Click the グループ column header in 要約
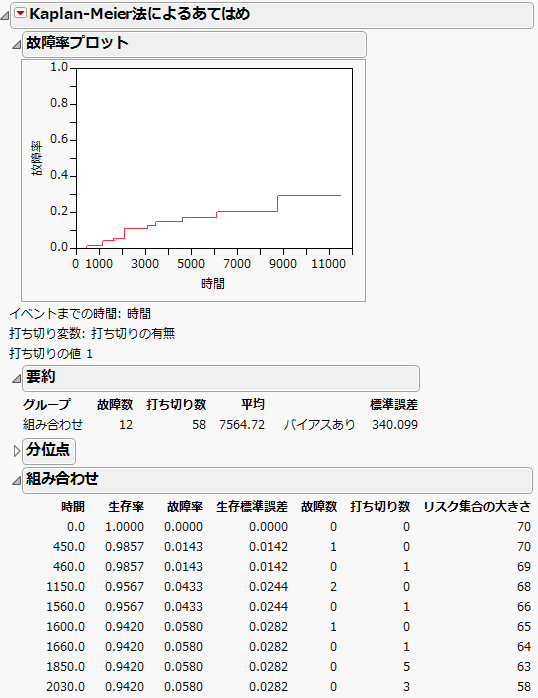 pyautogui.click(x=47, y=404)
